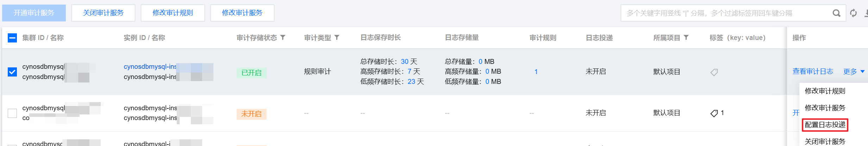868x146 pixels.
Task: Click the refresh list icon
Action: tap(853, 13)
